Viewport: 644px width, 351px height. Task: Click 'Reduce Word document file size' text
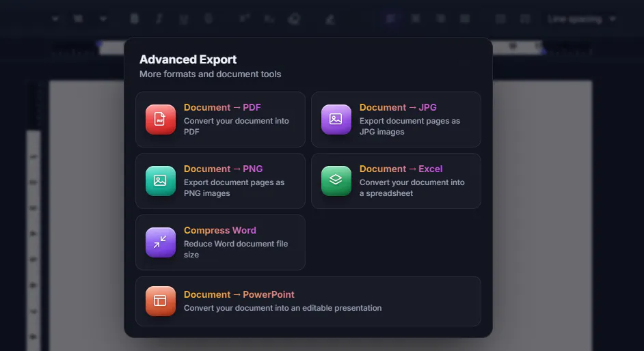coord(236,249)
